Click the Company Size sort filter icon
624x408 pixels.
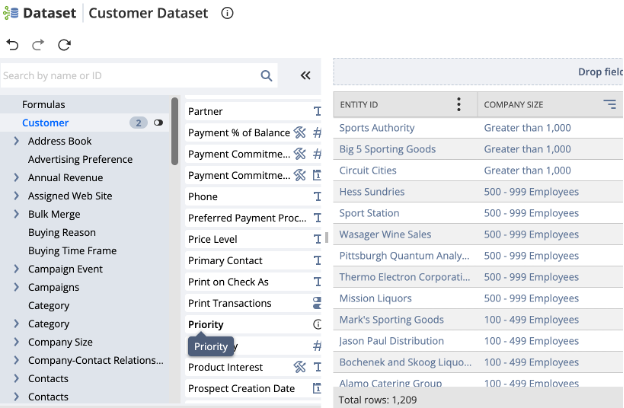[x=609, y=104]
